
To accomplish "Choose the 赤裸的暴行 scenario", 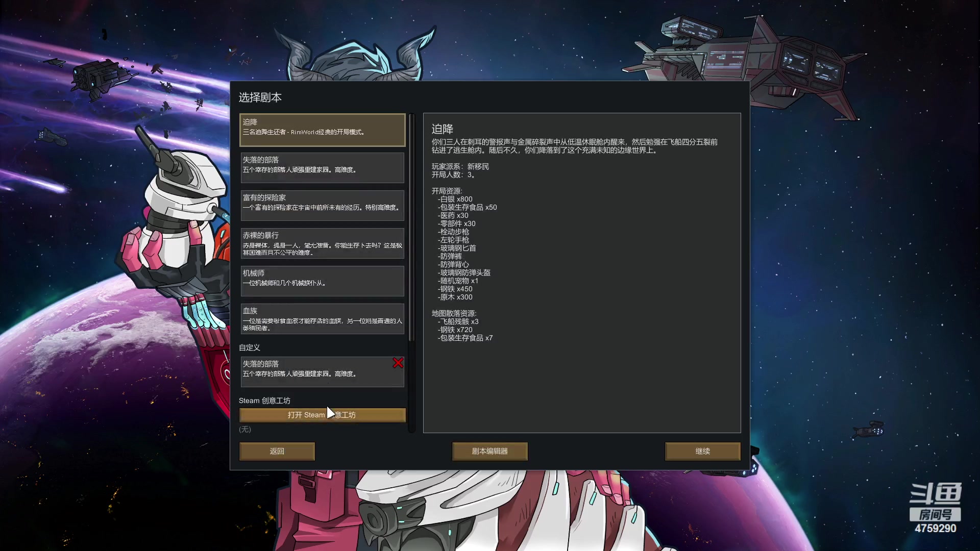I will [323, 243].
